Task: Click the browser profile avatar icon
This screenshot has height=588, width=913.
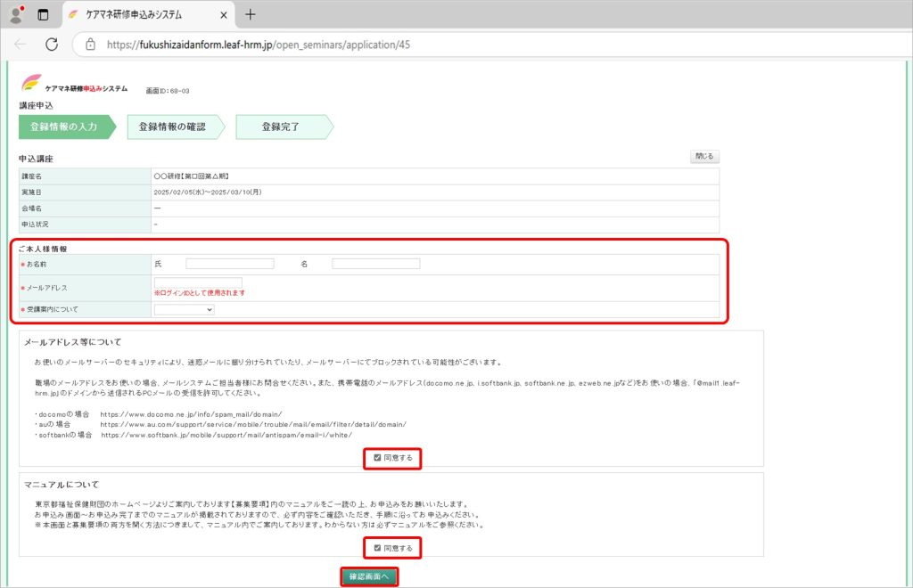Action: pyautogui.click(x=16, y=14)
